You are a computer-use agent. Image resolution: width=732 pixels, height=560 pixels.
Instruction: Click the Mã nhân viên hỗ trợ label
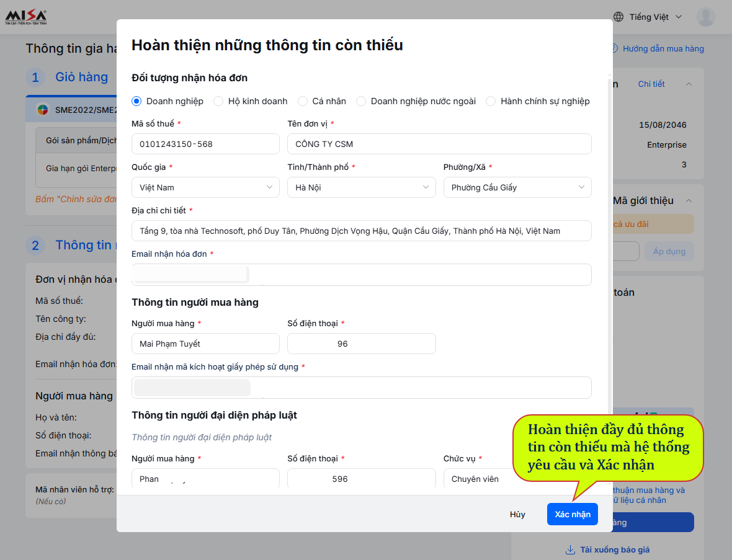(74, 489)
